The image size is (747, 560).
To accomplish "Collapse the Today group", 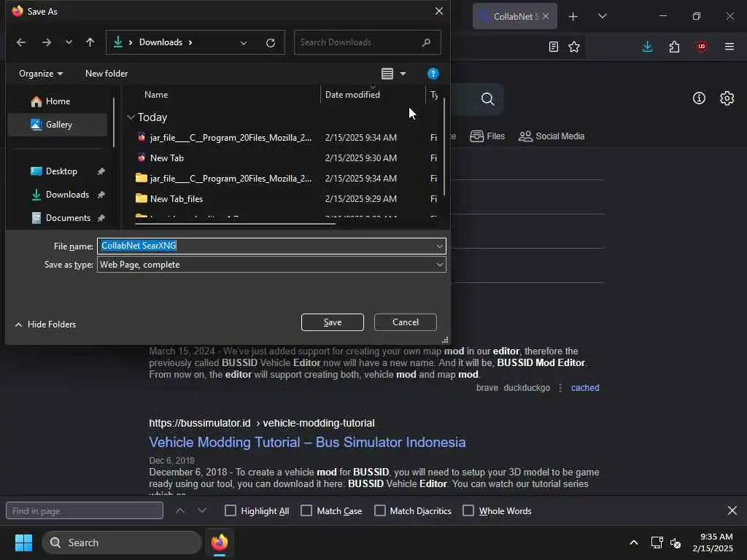I will click(131, 117).
